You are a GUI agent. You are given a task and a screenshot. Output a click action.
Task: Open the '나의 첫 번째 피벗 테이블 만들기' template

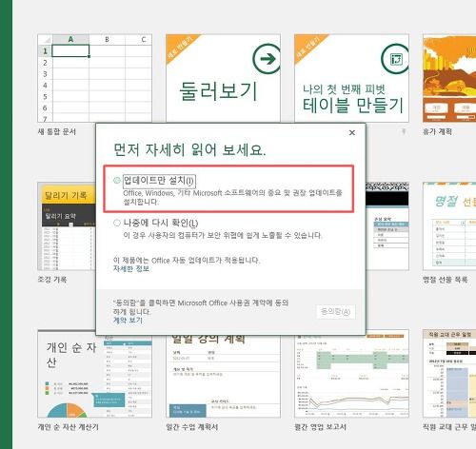(351, 78)
